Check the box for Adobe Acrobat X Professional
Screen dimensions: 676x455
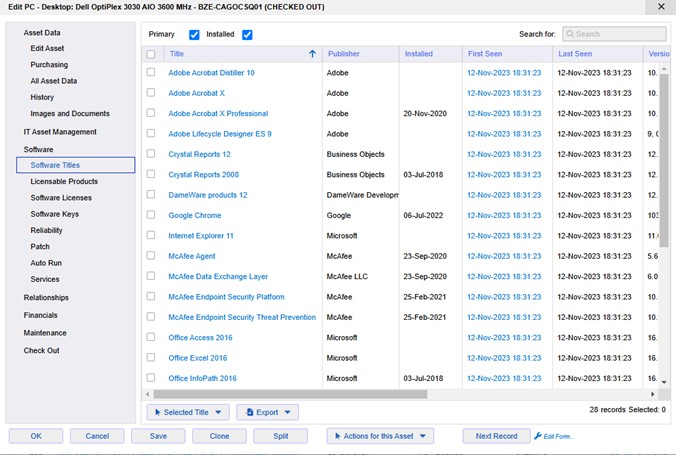151,113
